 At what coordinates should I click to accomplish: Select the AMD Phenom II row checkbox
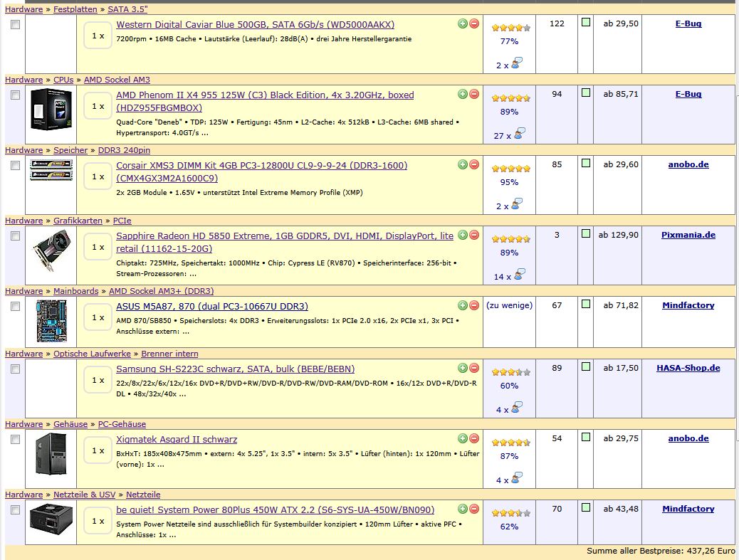tap(16, 95)
